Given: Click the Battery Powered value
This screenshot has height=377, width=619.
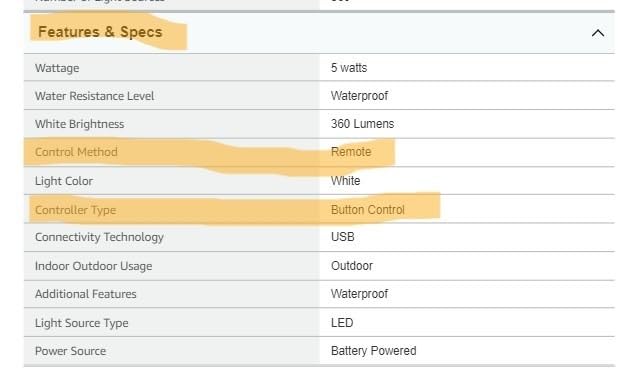Looking at the screenshot, I should point(373,351).
